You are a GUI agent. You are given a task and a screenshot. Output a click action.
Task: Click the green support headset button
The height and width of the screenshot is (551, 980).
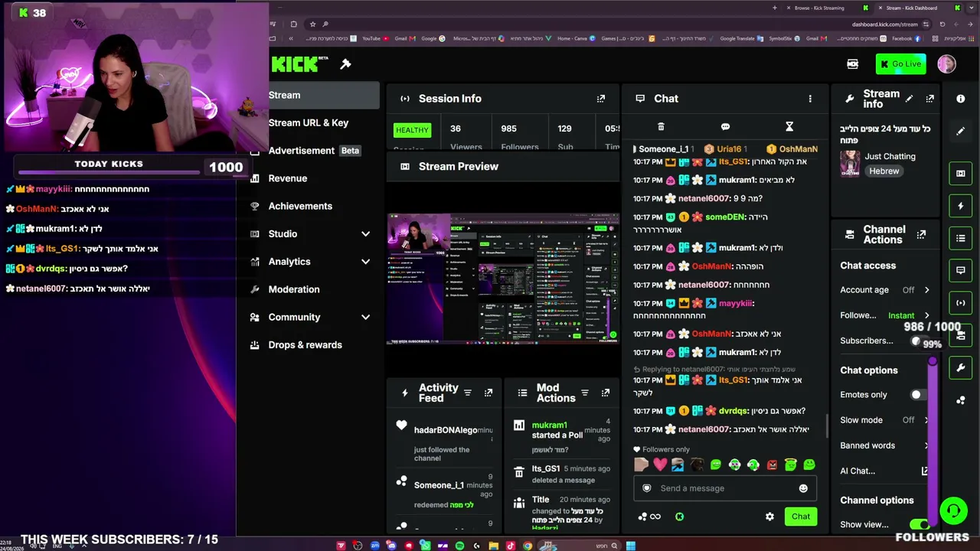[953, 510]
